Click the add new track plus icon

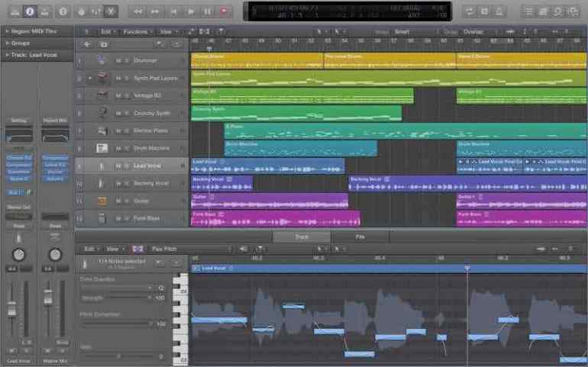coord(86,44)
